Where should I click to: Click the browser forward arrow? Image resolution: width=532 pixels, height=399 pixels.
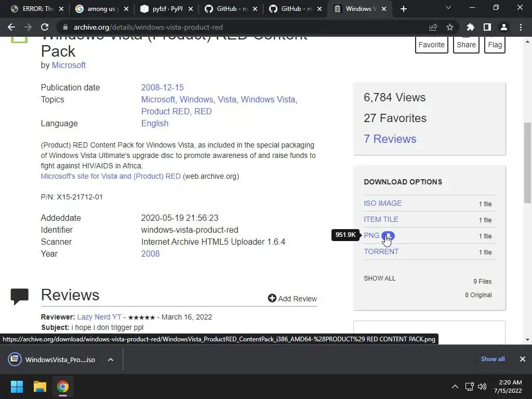(x=28, y=27)
